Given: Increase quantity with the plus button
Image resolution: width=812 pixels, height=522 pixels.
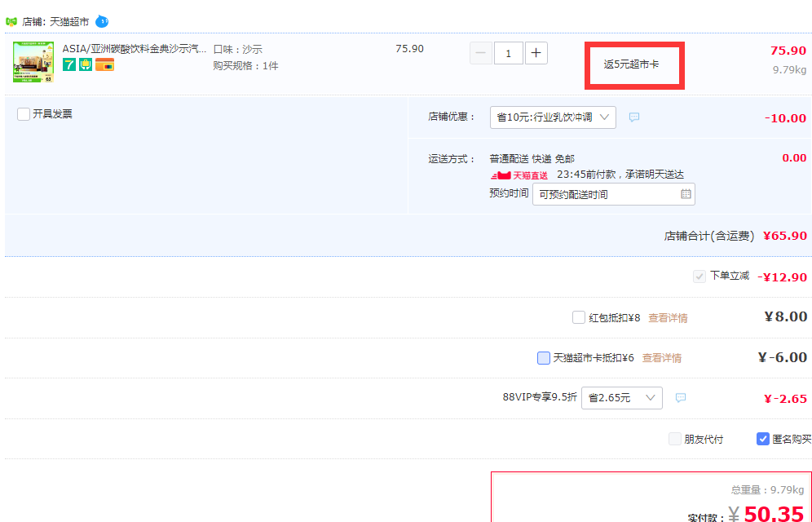Looking at the screenshot, I should [x=536, y=53].
